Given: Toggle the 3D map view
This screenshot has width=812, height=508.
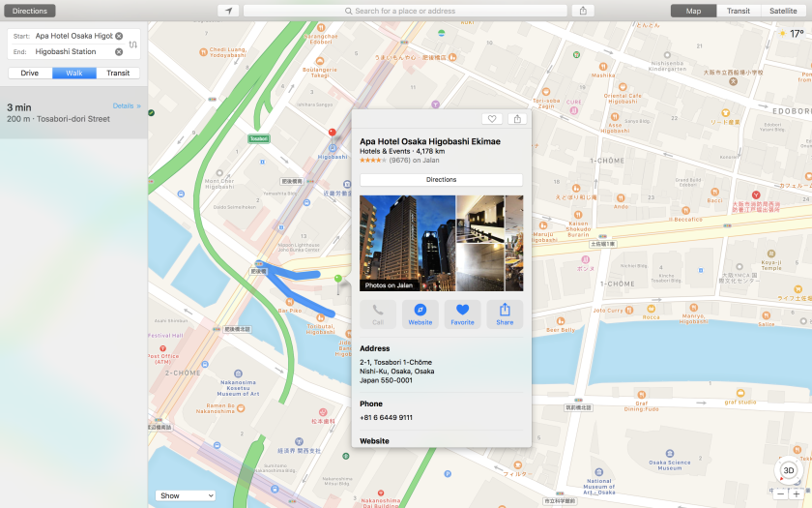Looking at the screenshot, I should (788, 470).
